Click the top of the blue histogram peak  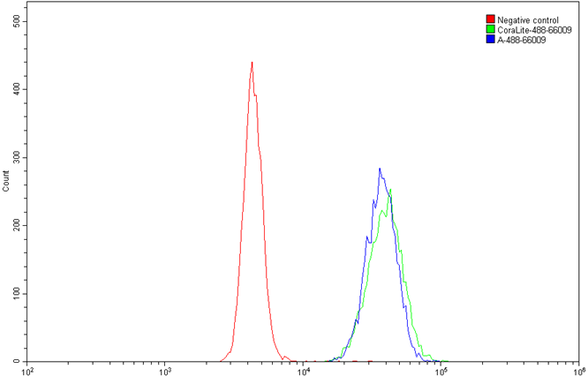(380, 169)
